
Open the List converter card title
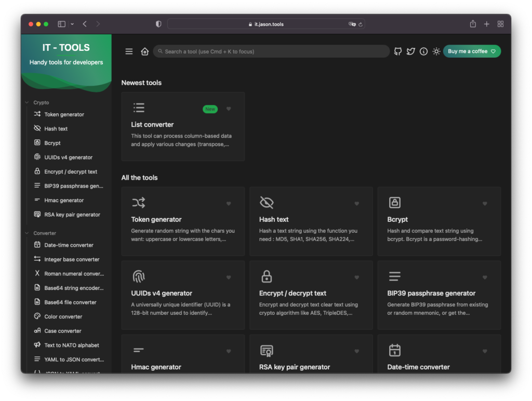coord(152,125)
